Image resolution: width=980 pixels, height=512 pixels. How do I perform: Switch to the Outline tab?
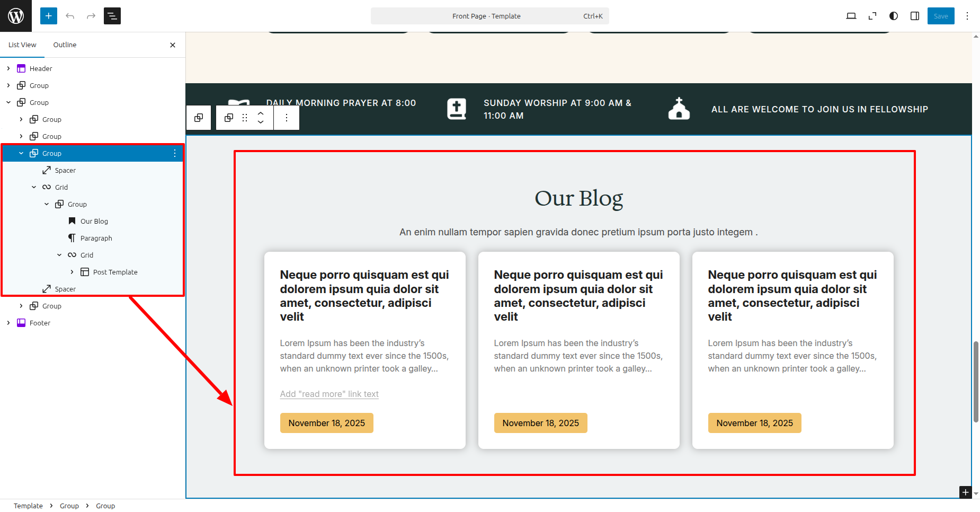coord(65,45)
